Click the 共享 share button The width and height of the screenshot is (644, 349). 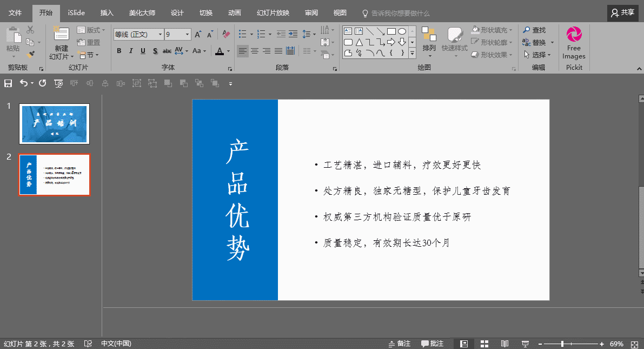tap(622, 12)
